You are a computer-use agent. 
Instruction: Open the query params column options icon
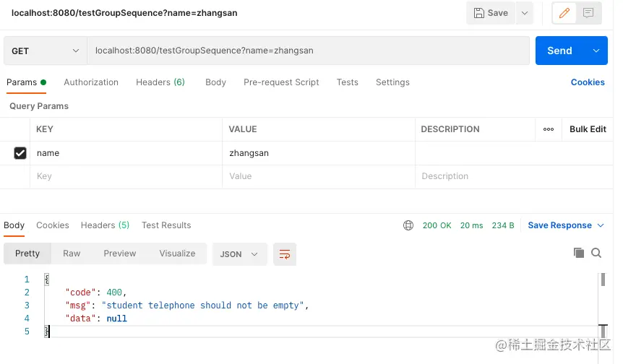click(549, 129)
